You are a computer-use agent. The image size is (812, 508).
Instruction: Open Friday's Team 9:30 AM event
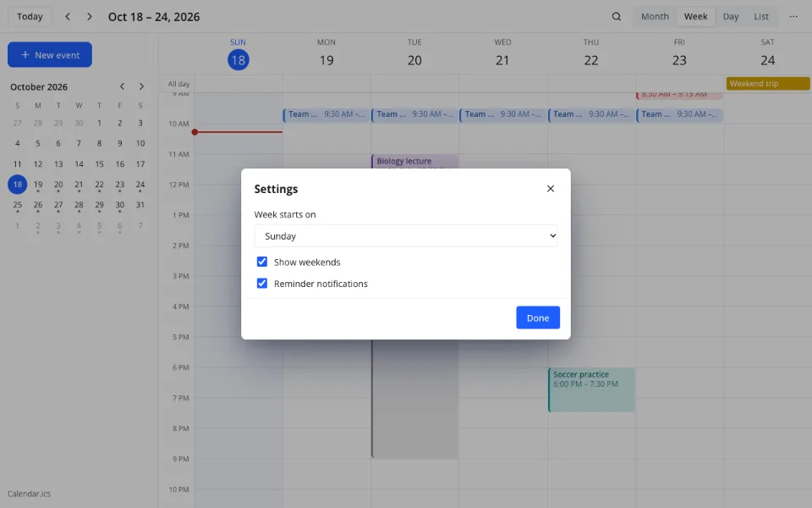click(679, 114)
